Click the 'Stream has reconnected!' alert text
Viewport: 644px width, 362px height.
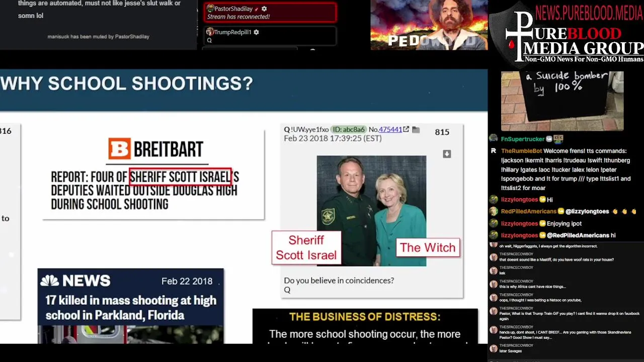(x=238, y=17)
